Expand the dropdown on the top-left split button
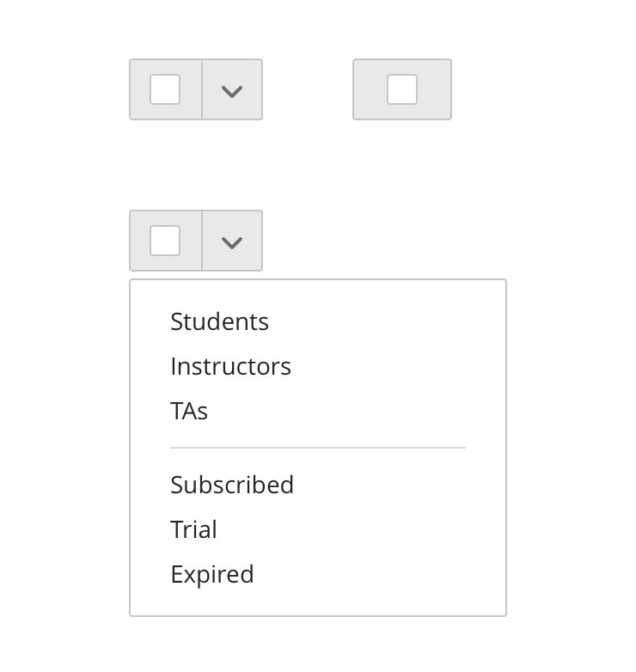 tap(232, 90)
